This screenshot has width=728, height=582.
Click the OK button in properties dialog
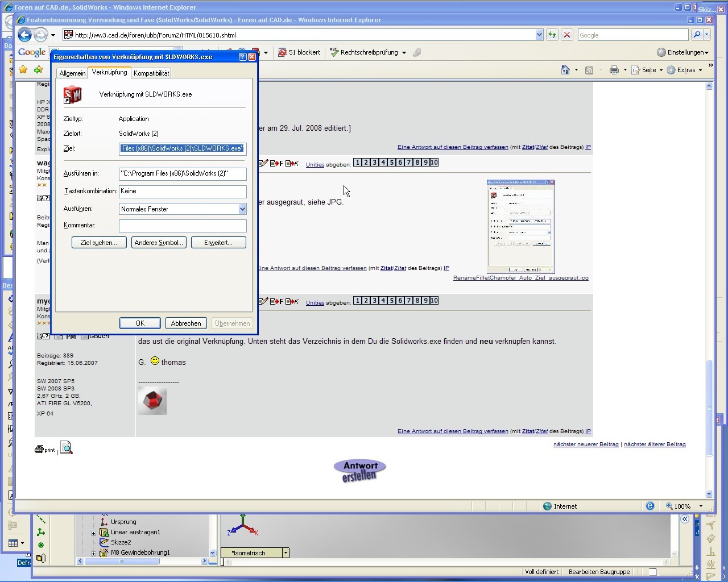(x=140, y=323)
